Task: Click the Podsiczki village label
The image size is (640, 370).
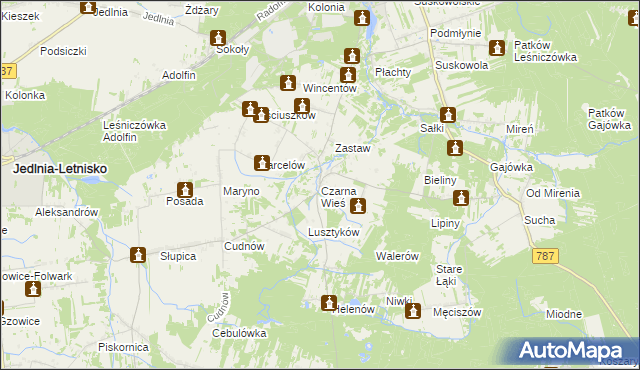Action: pos(63,51)
